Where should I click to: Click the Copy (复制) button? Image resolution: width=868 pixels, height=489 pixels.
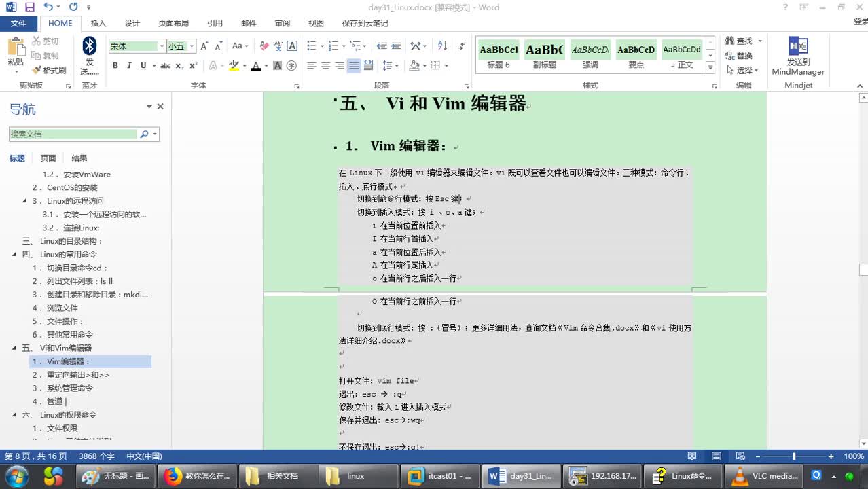tap(46, 56)
